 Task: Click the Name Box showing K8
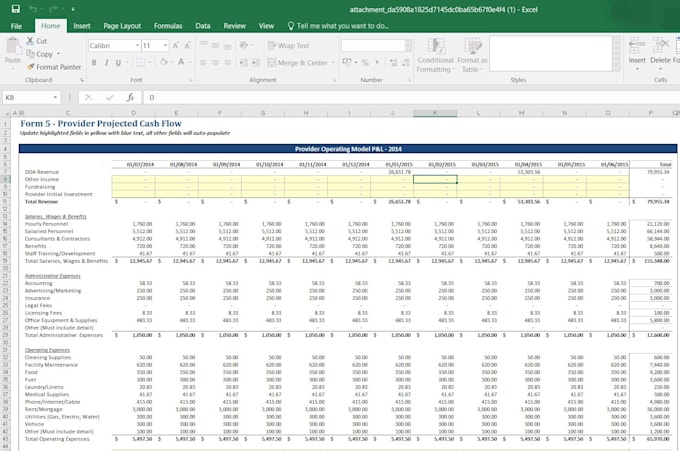tap(27, 98)
